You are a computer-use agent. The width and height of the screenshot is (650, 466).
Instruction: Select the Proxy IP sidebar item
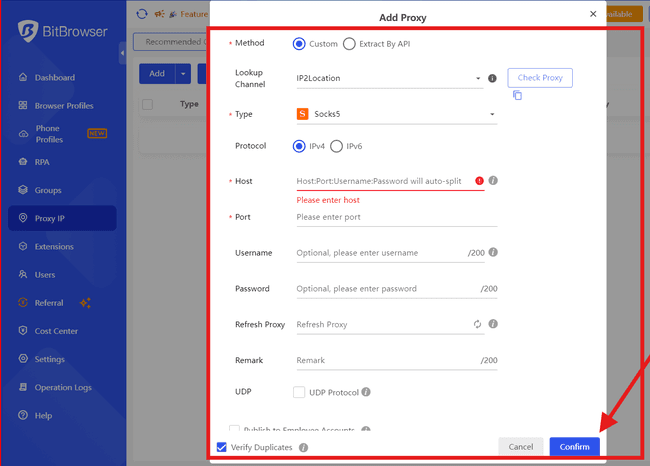coord(62,218)
